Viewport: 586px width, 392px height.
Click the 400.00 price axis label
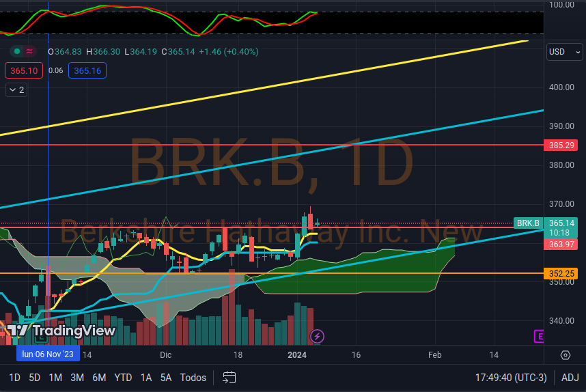tap(561, 87)
